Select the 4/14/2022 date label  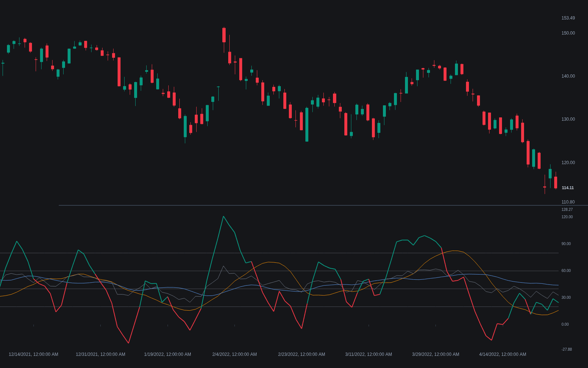pos(503,354)
